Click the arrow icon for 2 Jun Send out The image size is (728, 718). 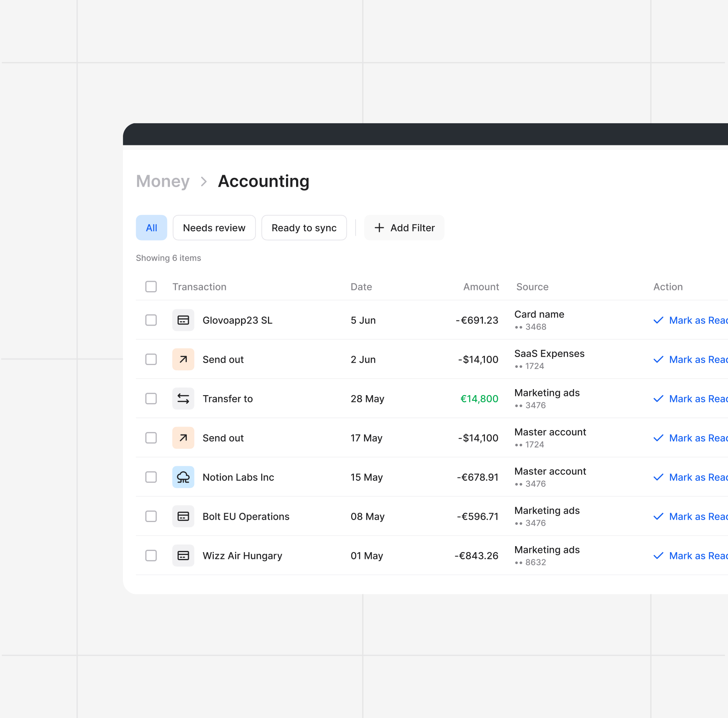pyautogui.click(x=183, y=359)
